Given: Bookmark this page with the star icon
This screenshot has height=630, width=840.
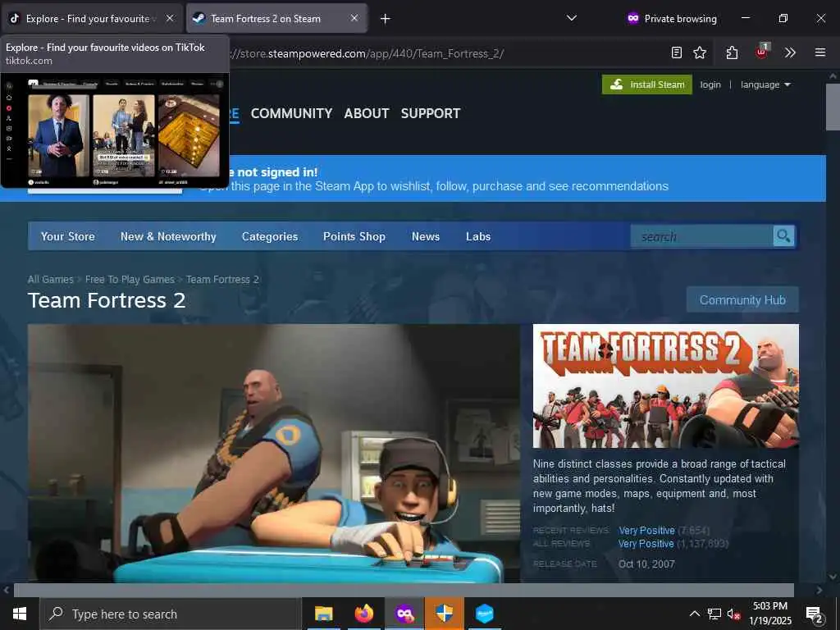Looking at the screenshot, I should point(700,52).
